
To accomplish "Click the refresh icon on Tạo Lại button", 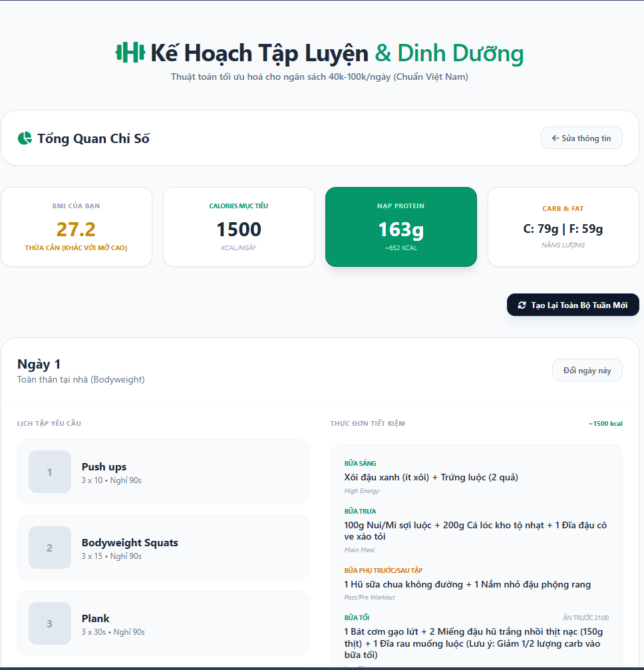I will 522,305.
